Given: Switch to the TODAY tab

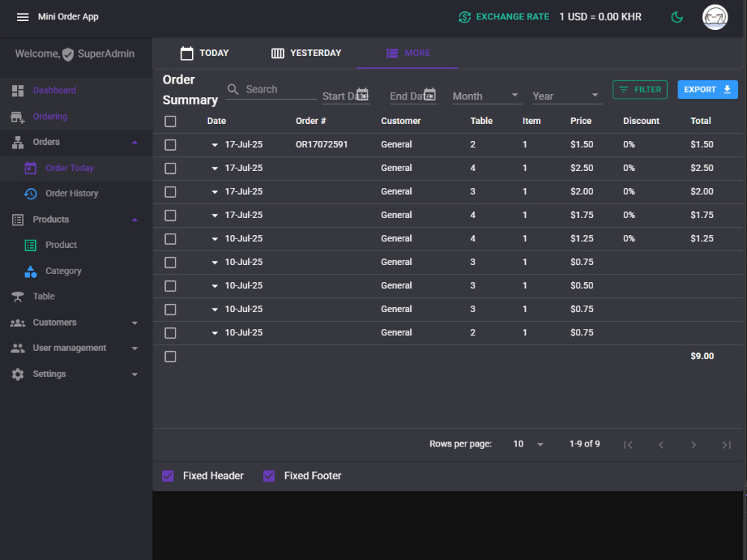Looking at the screenshot, I should point(205,53).
